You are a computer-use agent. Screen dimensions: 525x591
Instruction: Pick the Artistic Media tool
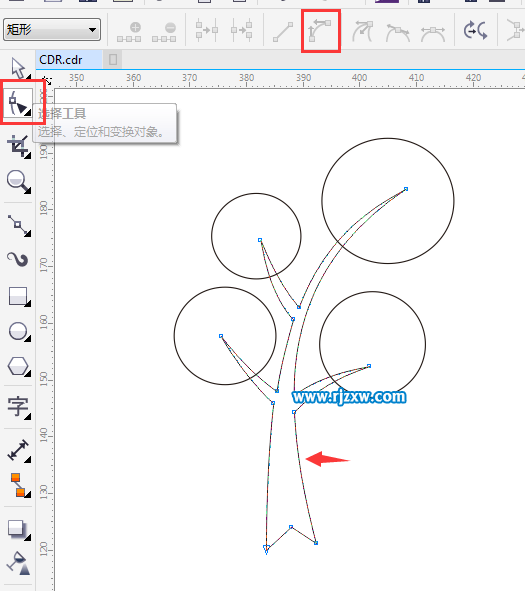[18, 259]
